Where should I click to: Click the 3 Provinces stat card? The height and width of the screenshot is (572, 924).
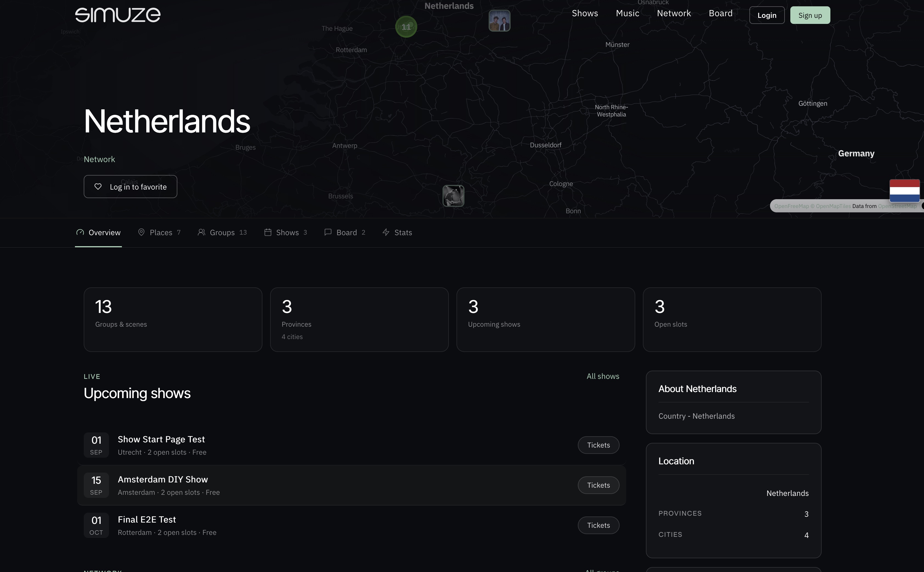point(359,320)
